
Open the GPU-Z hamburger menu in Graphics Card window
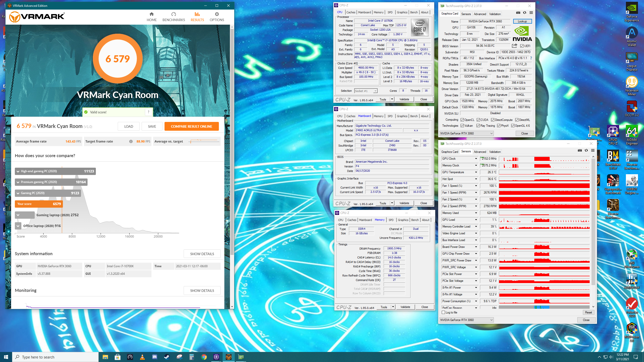pyautogui.click(x=531, y=13)
